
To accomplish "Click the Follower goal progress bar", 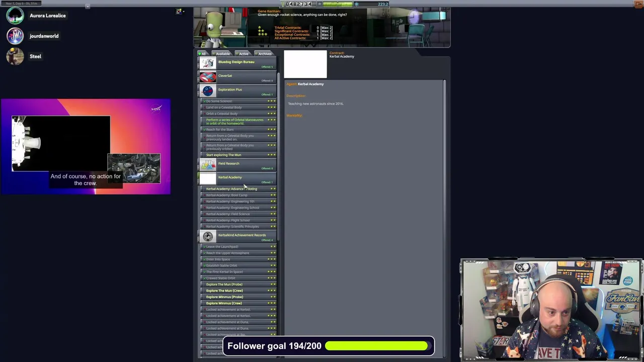I will 377,346.
